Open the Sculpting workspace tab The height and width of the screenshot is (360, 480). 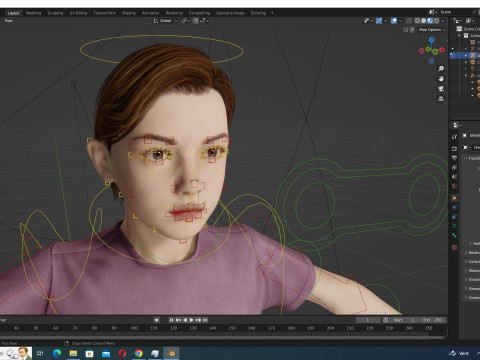click(55, 13)
